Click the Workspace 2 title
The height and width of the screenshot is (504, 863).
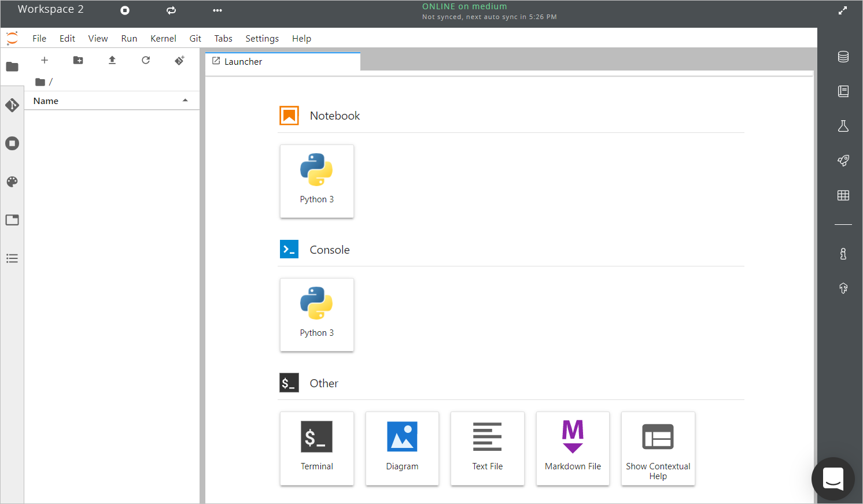(x=51, y=9)
